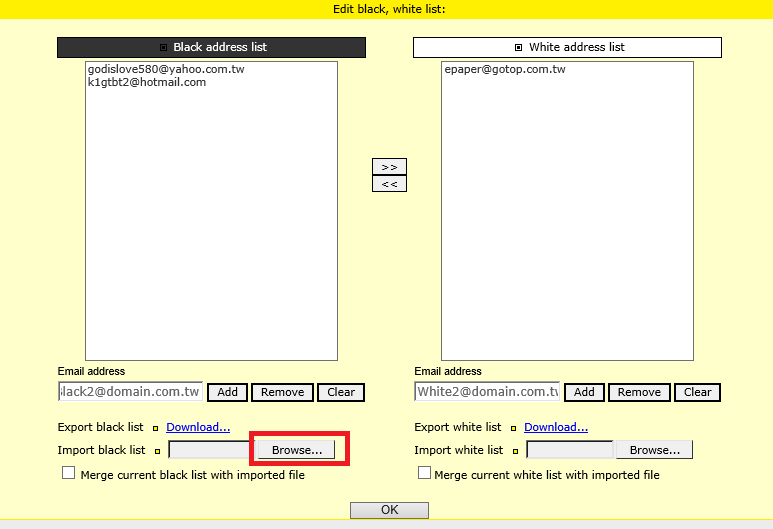Select epaper@gotop.com.tw in white list

[505, 70]
